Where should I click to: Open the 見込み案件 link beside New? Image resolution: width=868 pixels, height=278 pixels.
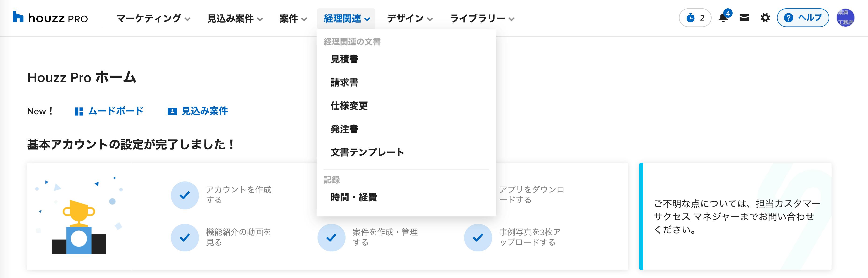pyautogui.click(x=198, y=111)
